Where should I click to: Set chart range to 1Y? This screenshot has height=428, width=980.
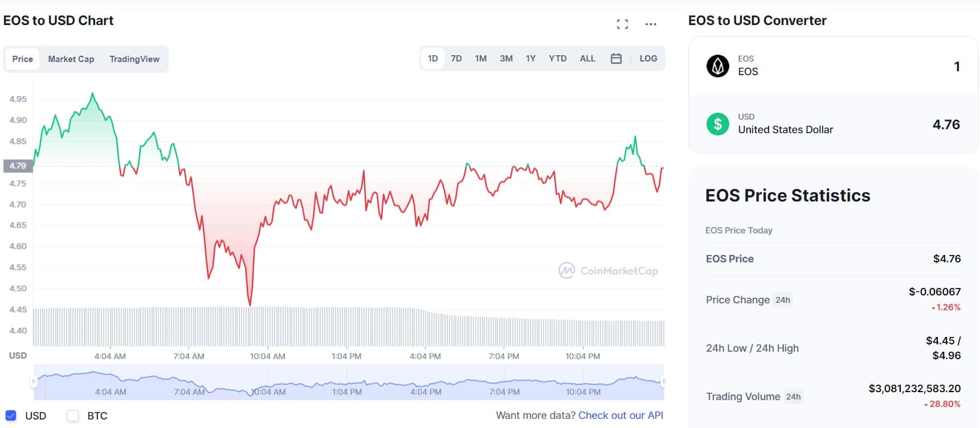tap(530, 58)
